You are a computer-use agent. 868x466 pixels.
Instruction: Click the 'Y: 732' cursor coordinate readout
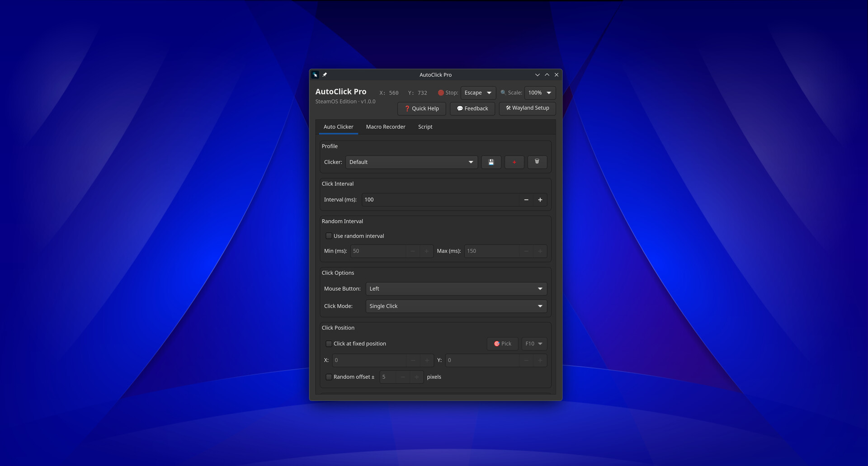point(417,93)
